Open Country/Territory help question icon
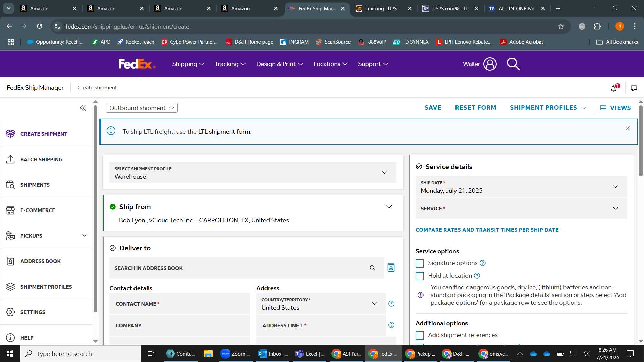644x362 pixels. click(391, 304)
